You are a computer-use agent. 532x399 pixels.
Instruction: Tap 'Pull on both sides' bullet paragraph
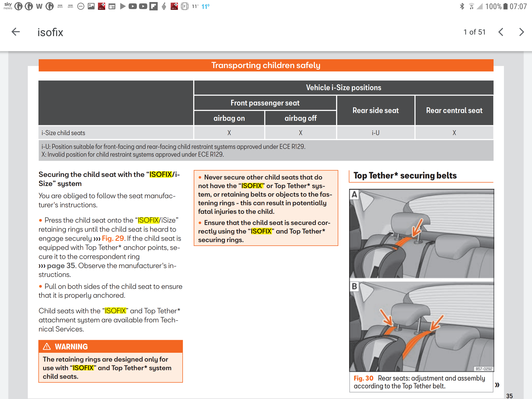110,291
